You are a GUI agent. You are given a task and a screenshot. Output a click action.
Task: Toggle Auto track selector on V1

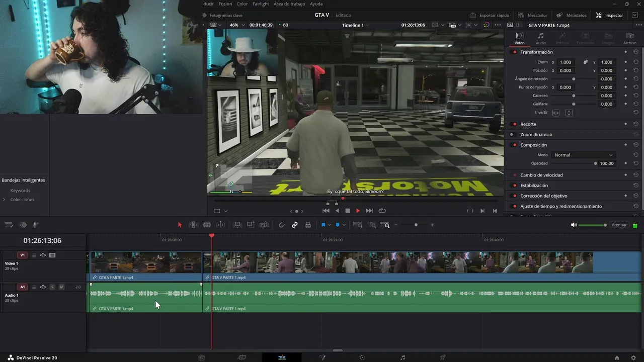43,255
